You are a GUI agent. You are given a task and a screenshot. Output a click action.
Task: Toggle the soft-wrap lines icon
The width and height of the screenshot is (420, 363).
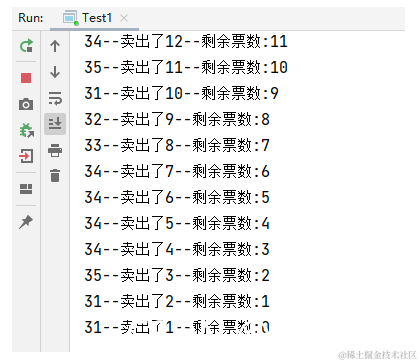[x=55, y=98]
